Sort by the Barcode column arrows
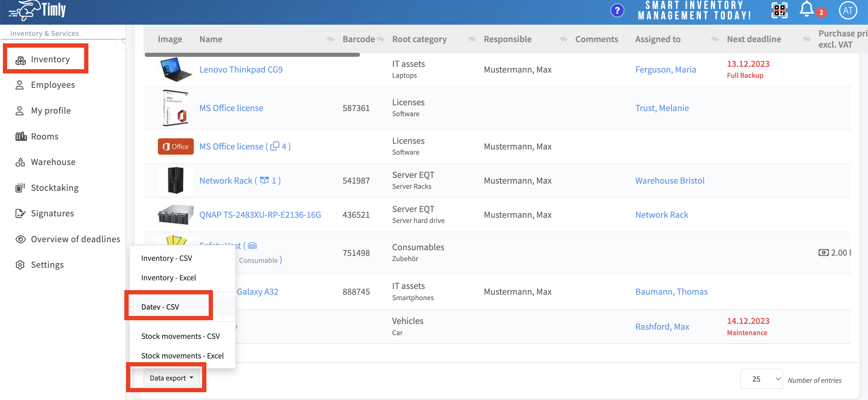The width and height of the screenshot is (868, 400). [x=380, y=39]
